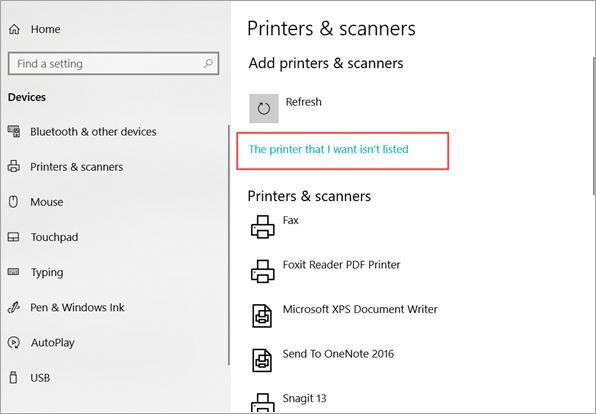This screenshot has height=414, width=596.
Task: Select Send To OneNote 2016
Action: tap(338, 354)
